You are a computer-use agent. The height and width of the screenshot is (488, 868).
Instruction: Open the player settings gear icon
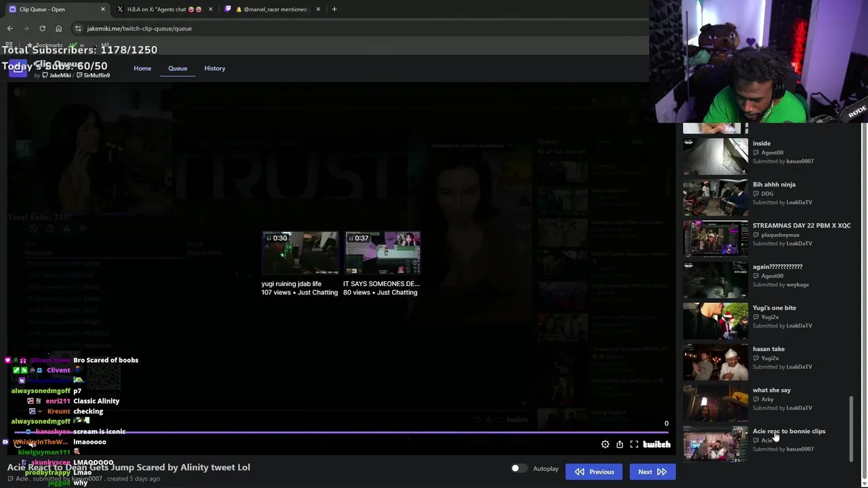(x=605, y=445)
